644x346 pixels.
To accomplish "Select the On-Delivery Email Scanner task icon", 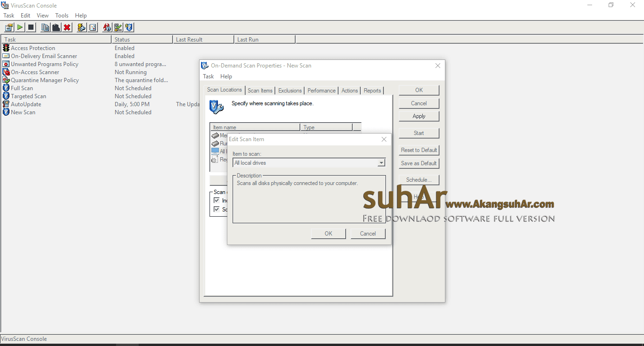I will tap(6, 56).
